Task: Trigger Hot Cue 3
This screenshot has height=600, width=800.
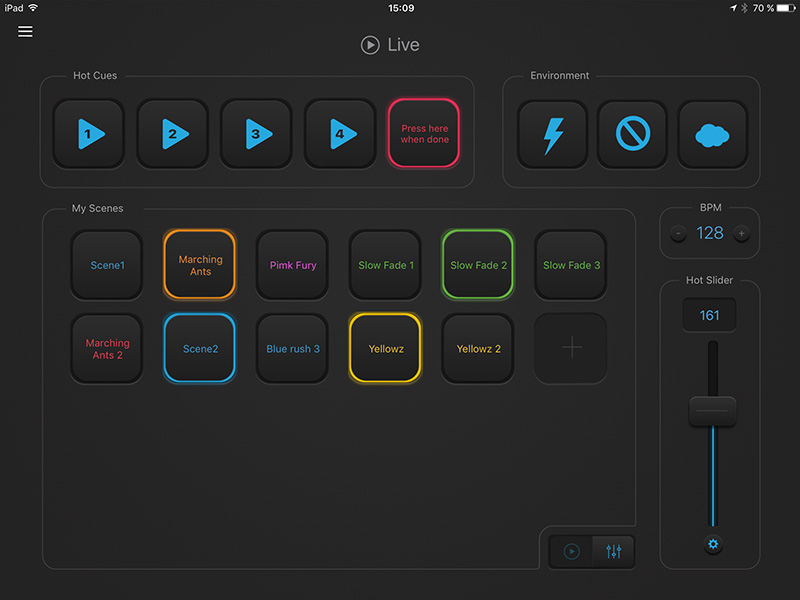Action: 257,134
